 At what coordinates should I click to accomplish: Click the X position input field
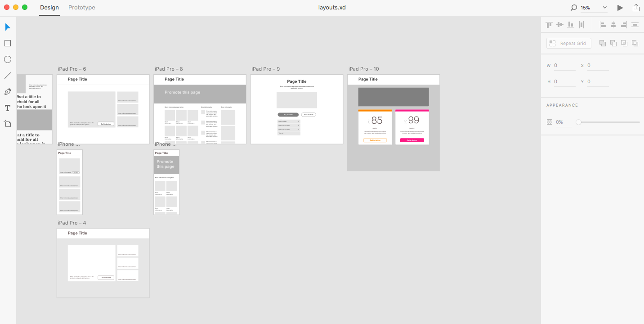point(598,66)
